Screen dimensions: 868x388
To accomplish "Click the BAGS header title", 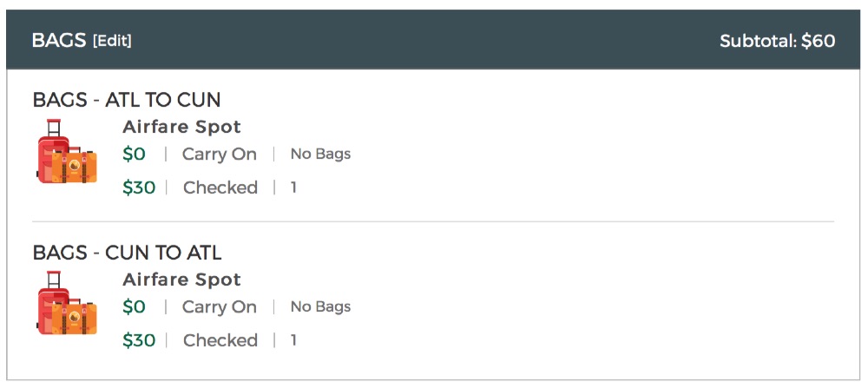I will (59, 41).
